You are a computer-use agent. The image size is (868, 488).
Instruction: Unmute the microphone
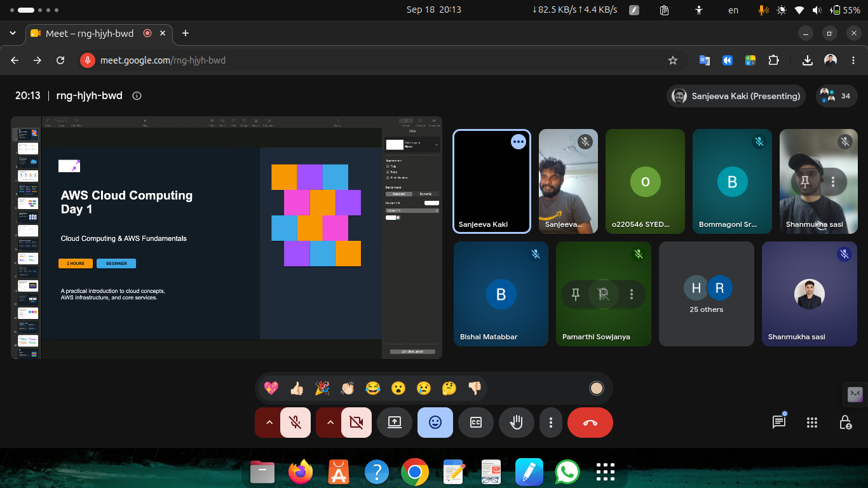tap(295, 423)
